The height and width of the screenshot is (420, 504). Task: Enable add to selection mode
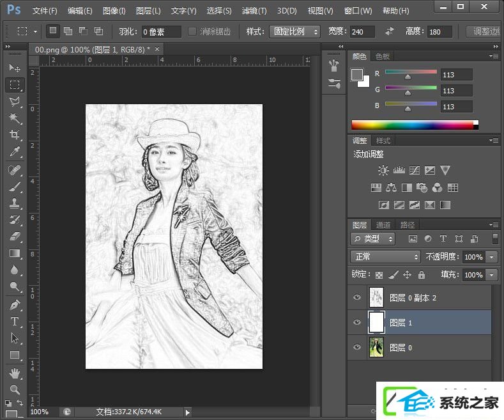pyautogui.click(x=68, y=31)
